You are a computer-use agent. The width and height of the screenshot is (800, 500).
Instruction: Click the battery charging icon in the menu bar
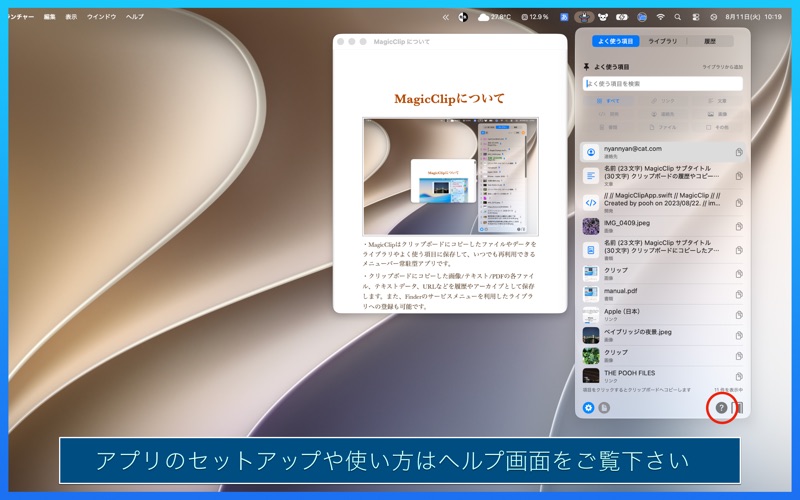tap(621, 17)
